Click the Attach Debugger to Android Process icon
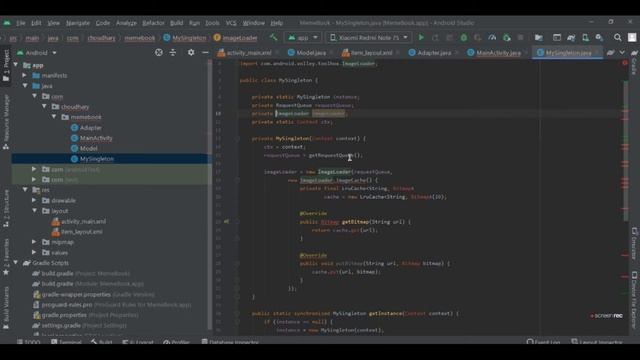This screenshot has height=360, width=640. pyautogui.click(x=507, y=38)
